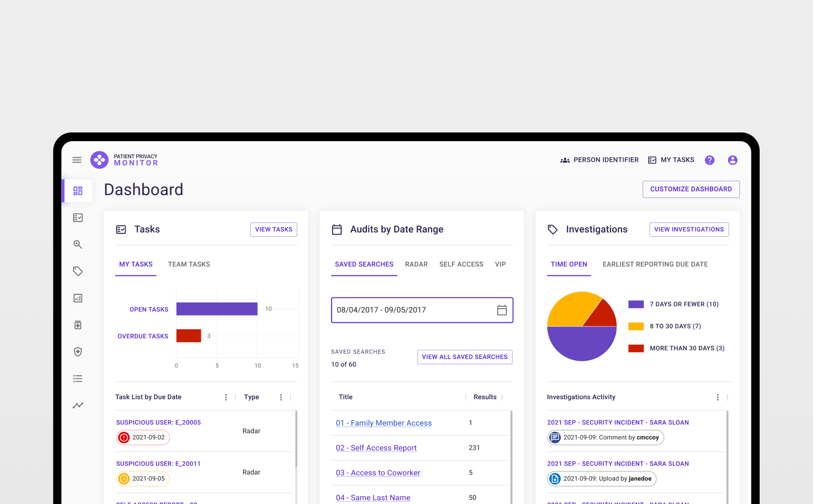Image resolution: width=813 pixels, height=504 pixels.
Task: Switch to the My Tasks tab
Action: (x=136, y=264)
